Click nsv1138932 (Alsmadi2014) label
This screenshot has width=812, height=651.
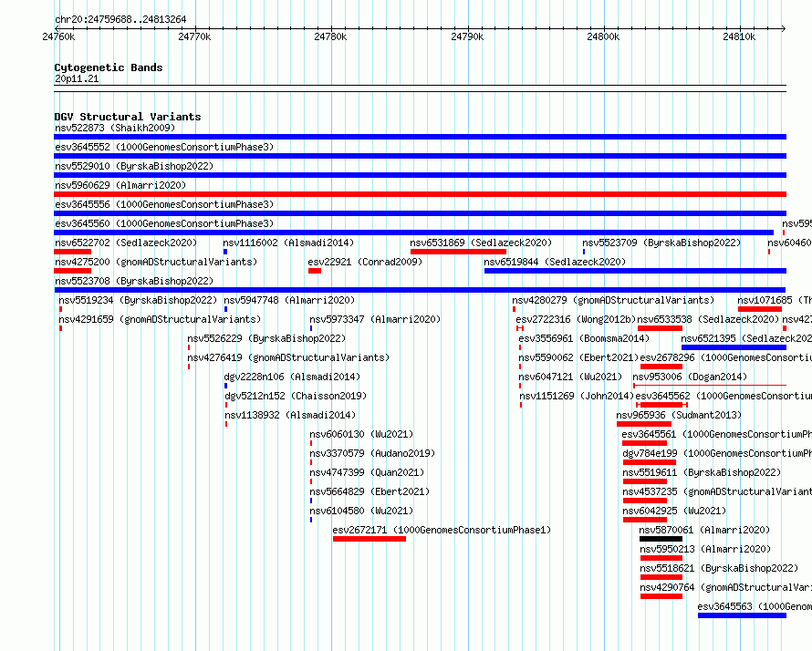click(290, 415)
